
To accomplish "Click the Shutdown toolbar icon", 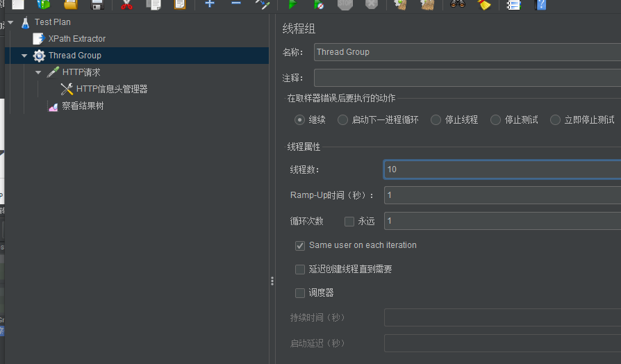I will (x=371, y=4).
